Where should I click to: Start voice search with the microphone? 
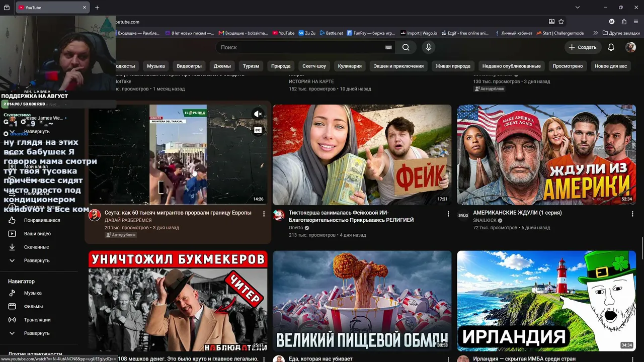pos(429,47)
